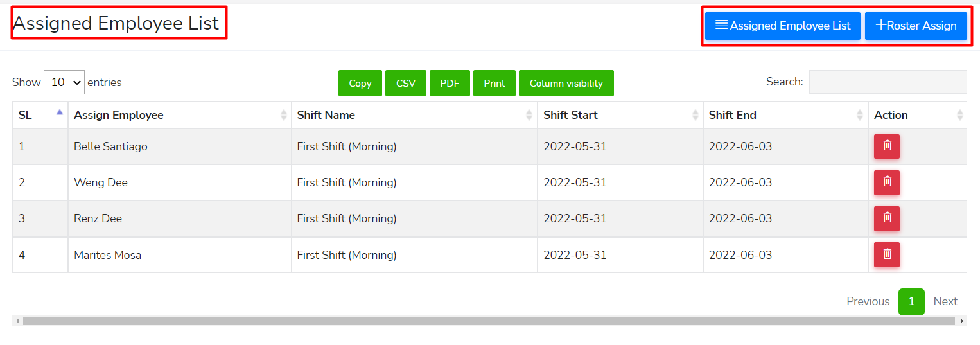Click the horizontal scrollbar right arrow
This screenshot has height=345, width=980.
click(x=961, y=321)
